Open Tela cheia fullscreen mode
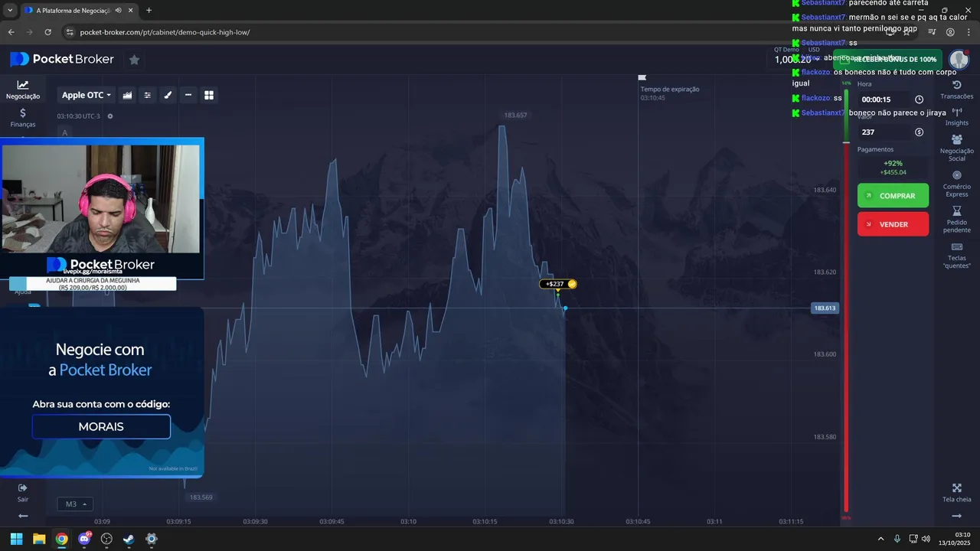The width and height of the screenshot is (980, 551). [x=956, y=493]
